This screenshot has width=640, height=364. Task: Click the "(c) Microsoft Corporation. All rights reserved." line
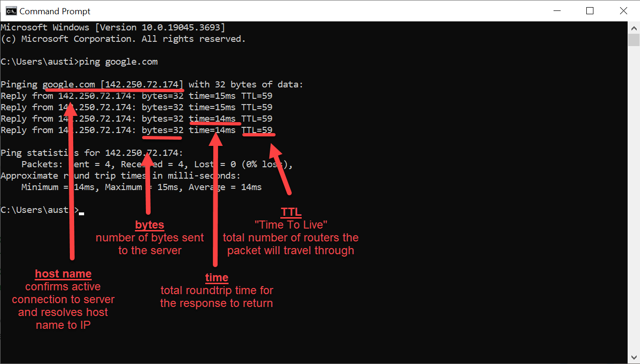[124, 39]
